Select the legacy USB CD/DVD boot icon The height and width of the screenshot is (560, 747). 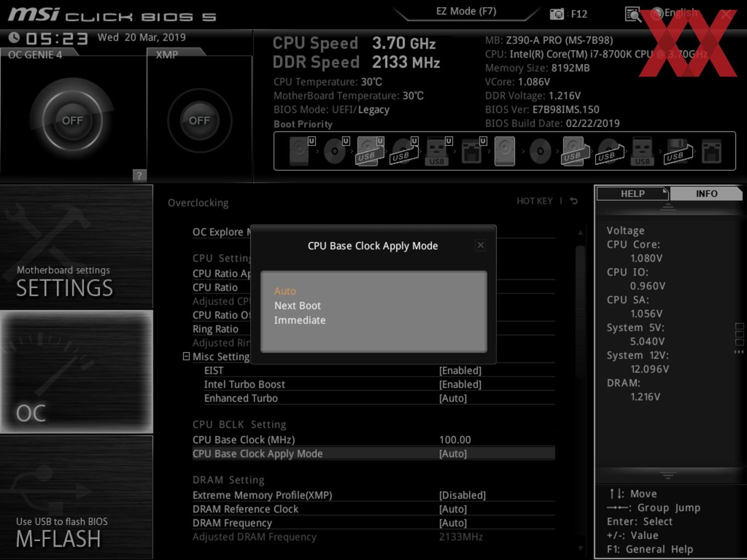(610, 151)
